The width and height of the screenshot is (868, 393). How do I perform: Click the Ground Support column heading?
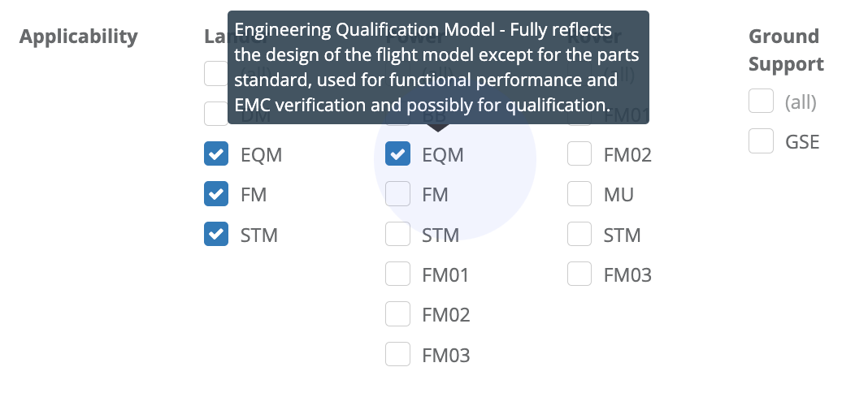coord(785,50)
